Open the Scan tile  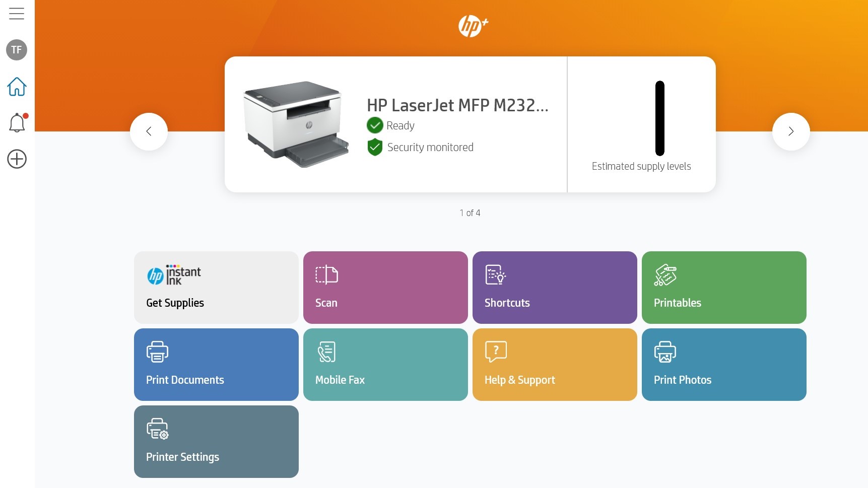point(385,288)
